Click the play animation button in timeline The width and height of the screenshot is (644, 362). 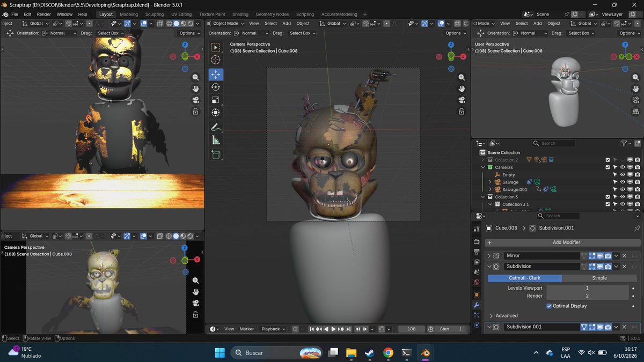pos(333,329)
